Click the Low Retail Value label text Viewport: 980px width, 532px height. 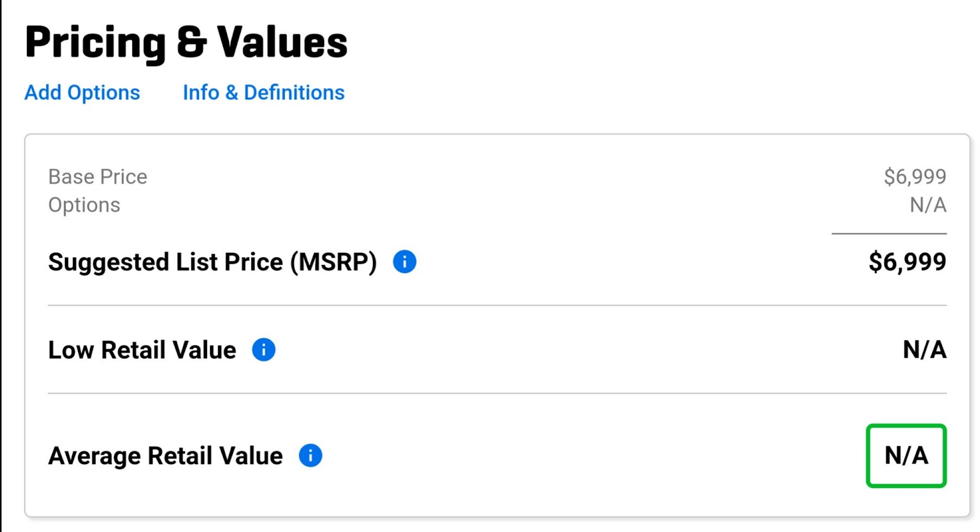pos(142,350)
